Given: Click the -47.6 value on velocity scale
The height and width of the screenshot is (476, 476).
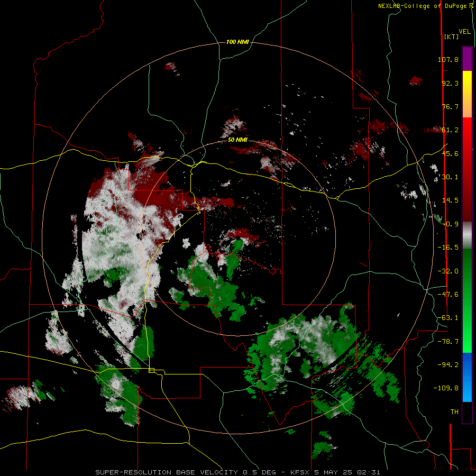Looking at the screenshot, I should point(448,295).
